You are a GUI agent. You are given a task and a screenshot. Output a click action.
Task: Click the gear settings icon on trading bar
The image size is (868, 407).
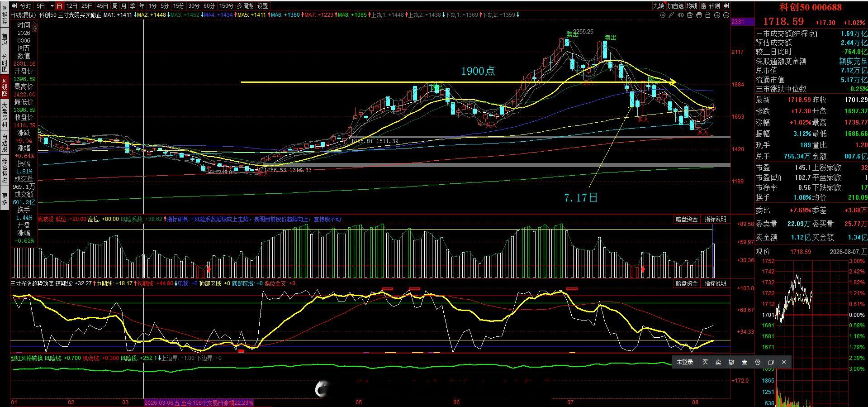pyautogui.click(x=758, y=362)
